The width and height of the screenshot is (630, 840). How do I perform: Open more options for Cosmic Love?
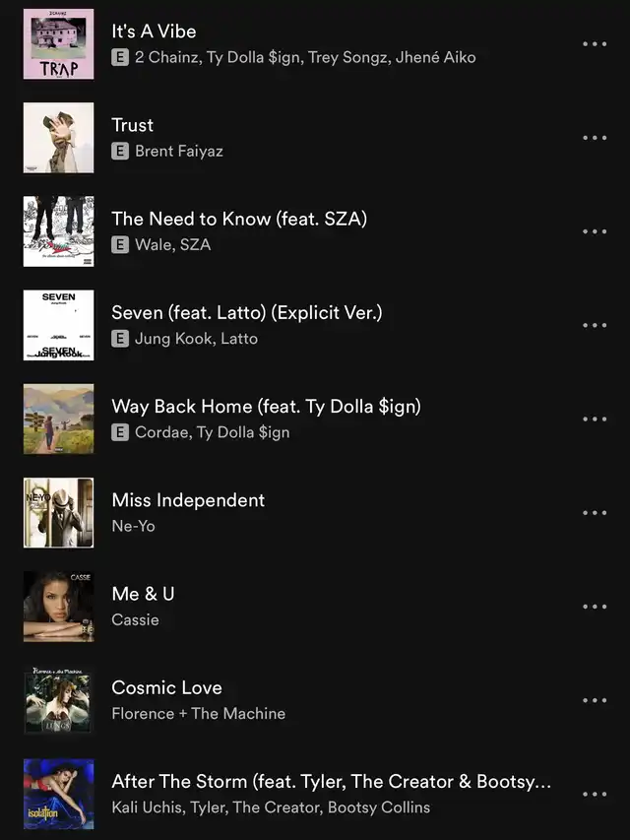[595, 700]
